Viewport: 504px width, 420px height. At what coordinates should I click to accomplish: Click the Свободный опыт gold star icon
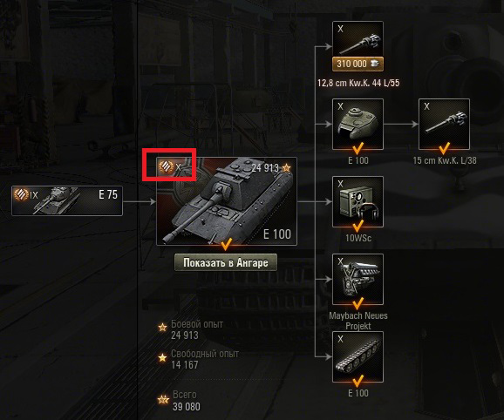tap(163, 357)
